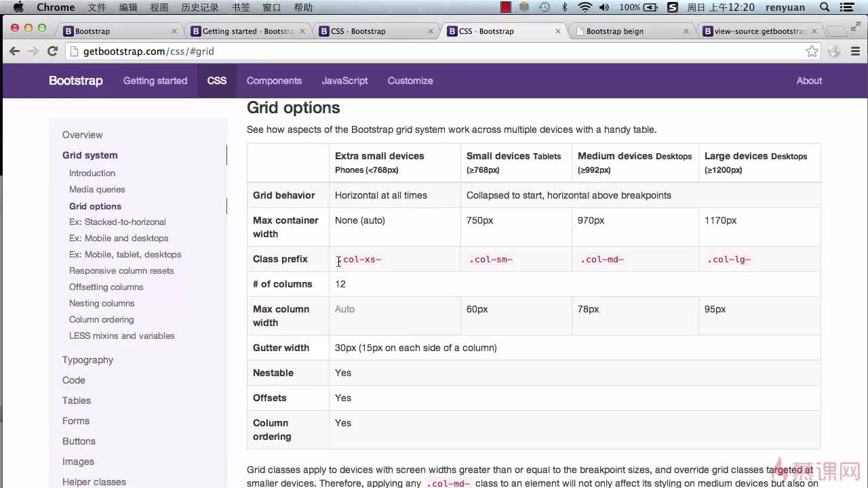Switch to the view-source:getbootstrap tab
Viewport: 868px width, 488px height.
coord(759,31)
